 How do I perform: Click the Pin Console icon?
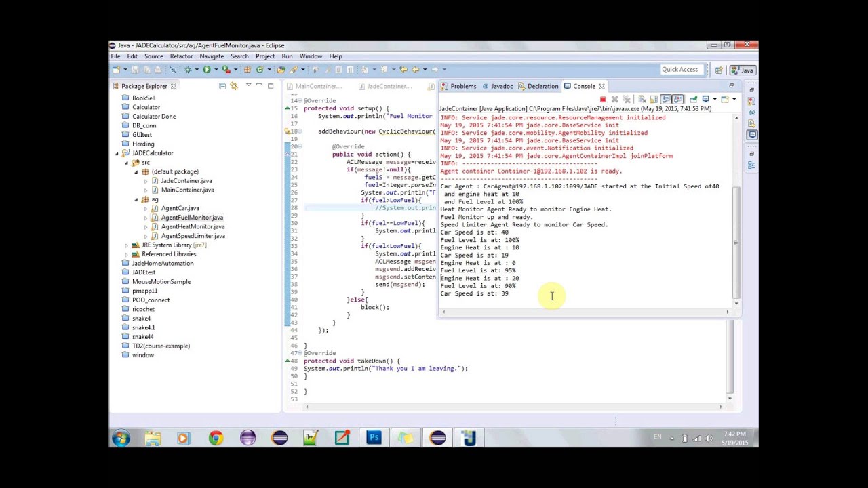(694, 100)
